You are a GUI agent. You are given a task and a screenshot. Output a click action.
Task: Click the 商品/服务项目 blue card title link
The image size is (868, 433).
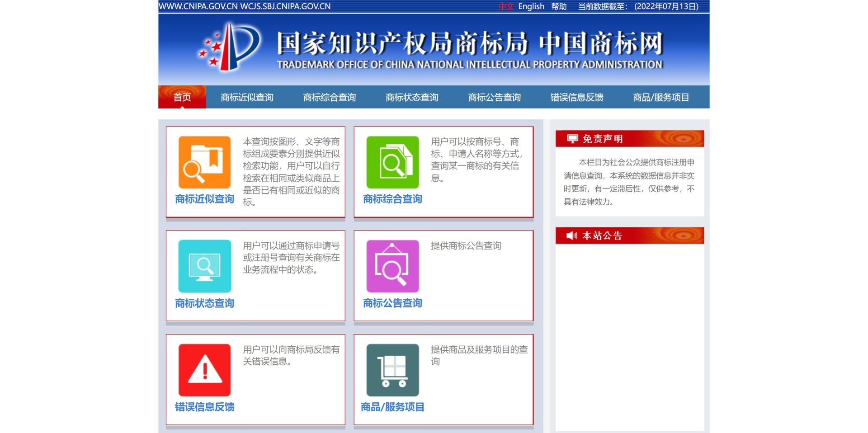pos(392,407)
